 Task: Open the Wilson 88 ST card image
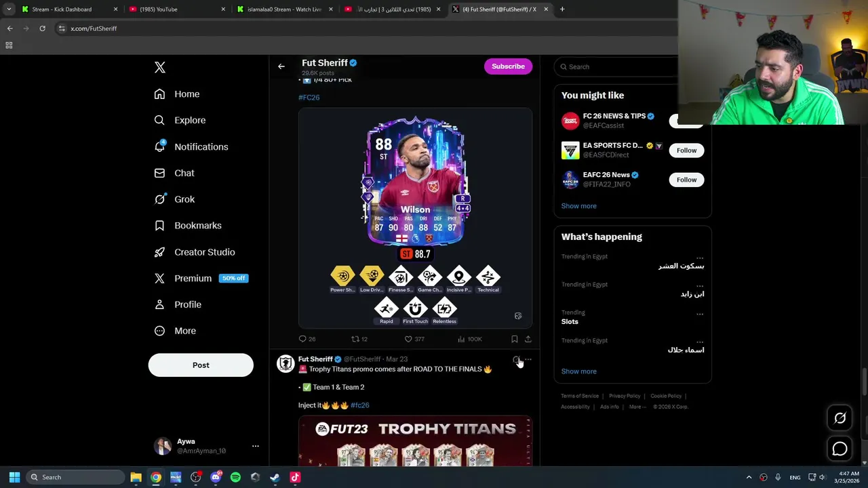coord(415,219)
